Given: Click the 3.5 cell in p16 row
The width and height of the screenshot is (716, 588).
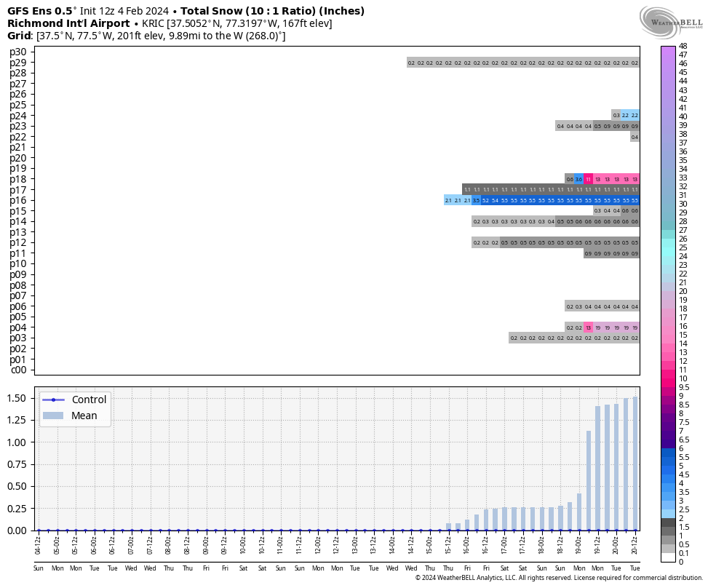Looking at the screenshot, I should (x=477, y=200).
